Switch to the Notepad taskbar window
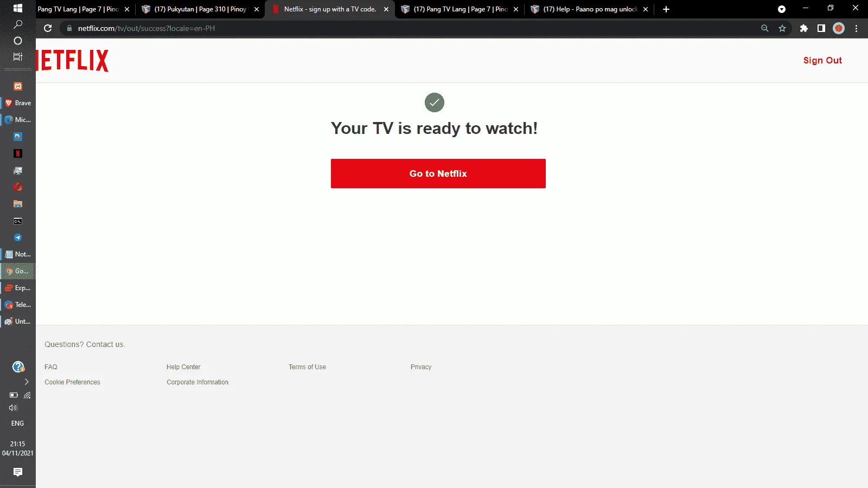The width and height of the screenshot is (868, 488). (18, 254)
